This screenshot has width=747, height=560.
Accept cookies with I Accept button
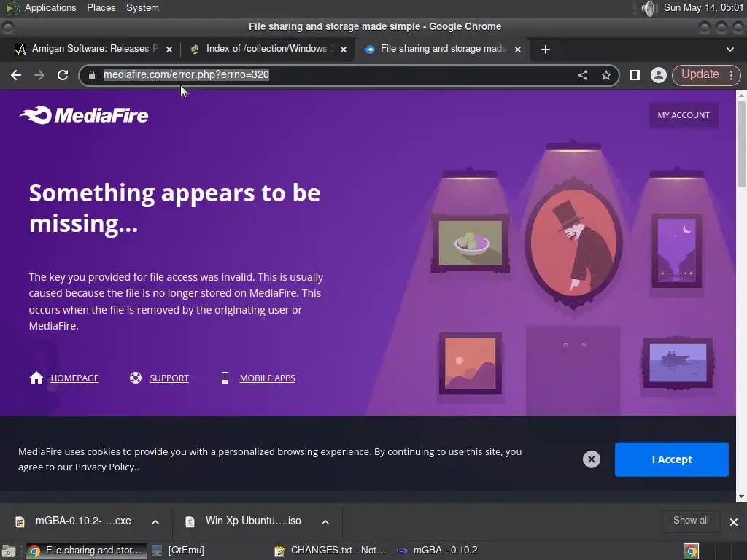671,459
